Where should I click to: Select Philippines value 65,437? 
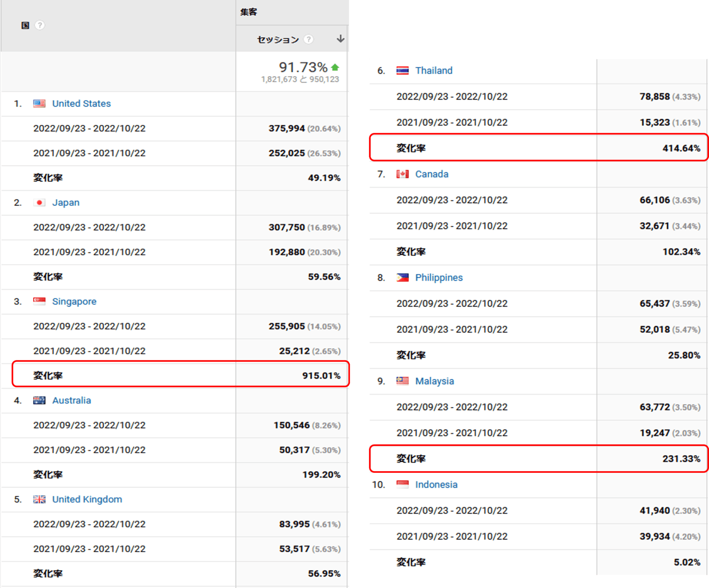pyautogui.click(x=654, y=304)
